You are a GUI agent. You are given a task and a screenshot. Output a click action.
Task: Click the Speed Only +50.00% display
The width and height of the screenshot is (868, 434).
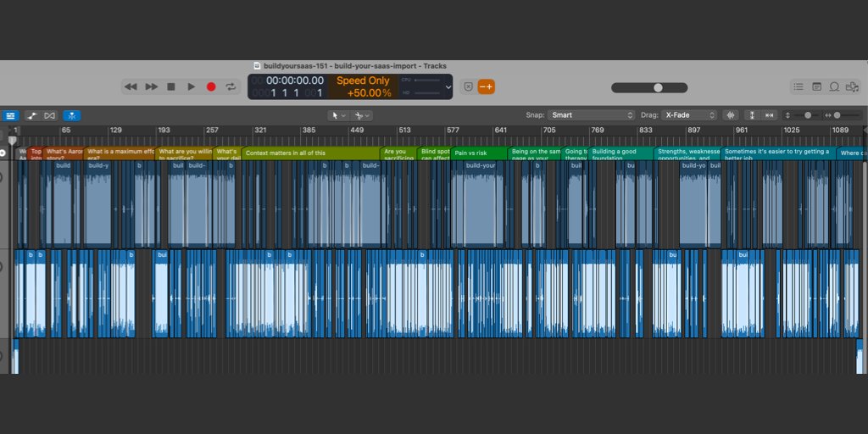click(x=364, y=86)
